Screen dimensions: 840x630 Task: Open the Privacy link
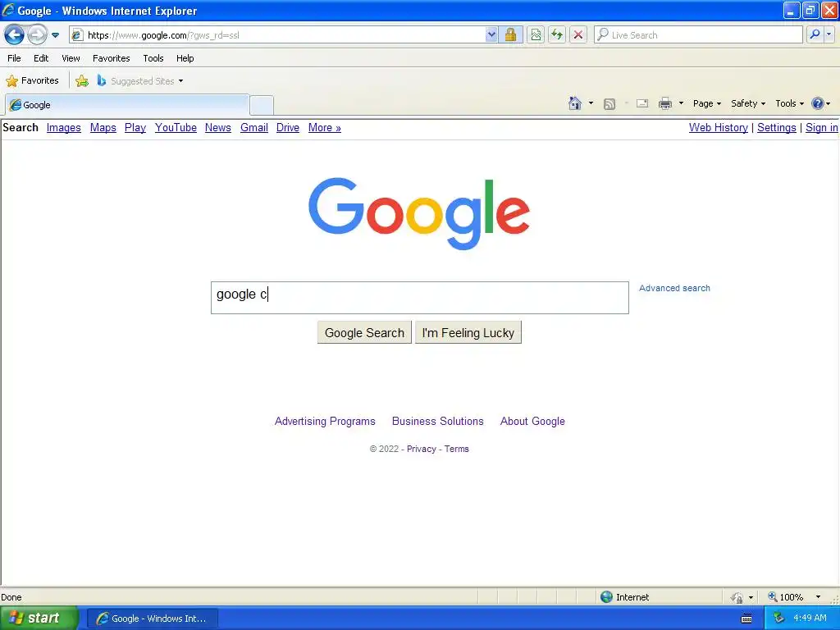pos(421,449)
